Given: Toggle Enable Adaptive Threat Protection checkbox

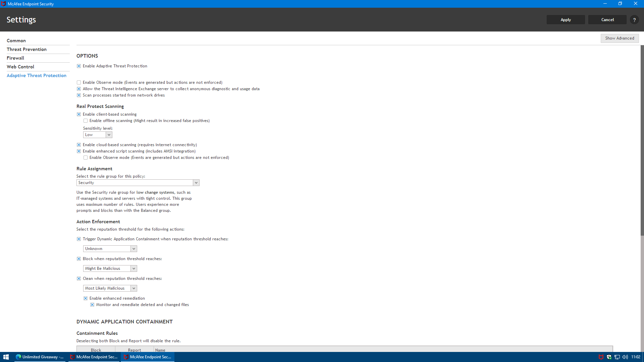Looking at the screenshot, I should (79, 66).
